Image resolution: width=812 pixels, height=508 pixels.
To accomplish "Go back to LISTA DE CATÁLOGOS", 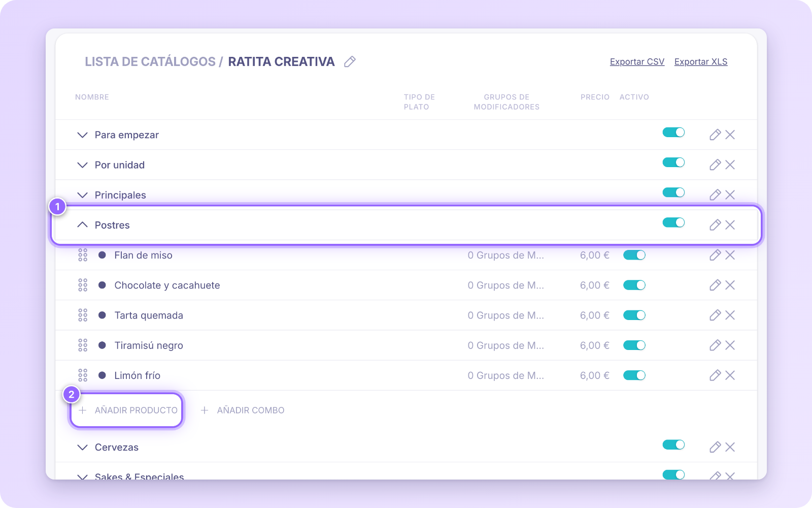I will 150,62.
